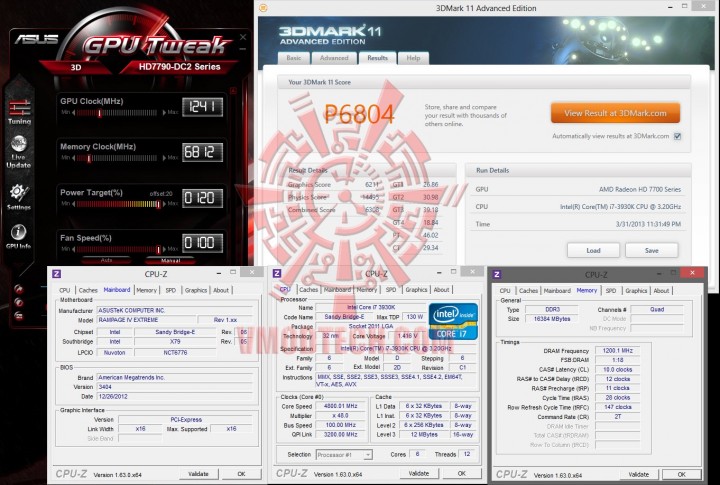Screen dimensions: 720x485
Task: Click the Z icon in Mainboard CPU-Z window
Action: (56, 274)
